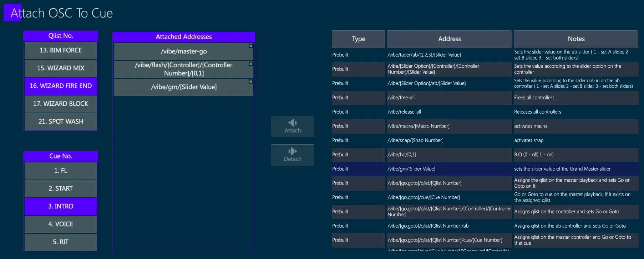Choose cue 5. RIT
Image resolution: width=644 pixels, height=259 pixels.
pos(61,242)
